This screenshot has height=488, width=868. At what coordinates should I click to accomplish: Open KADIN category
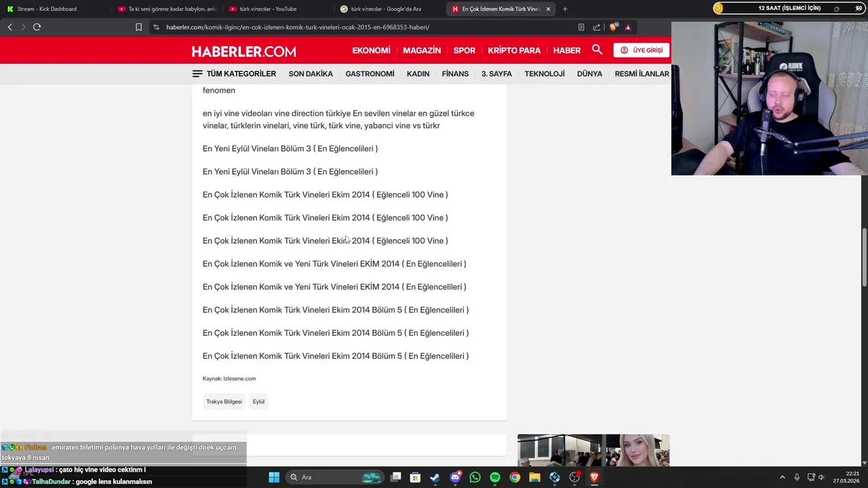click(418, 73)
